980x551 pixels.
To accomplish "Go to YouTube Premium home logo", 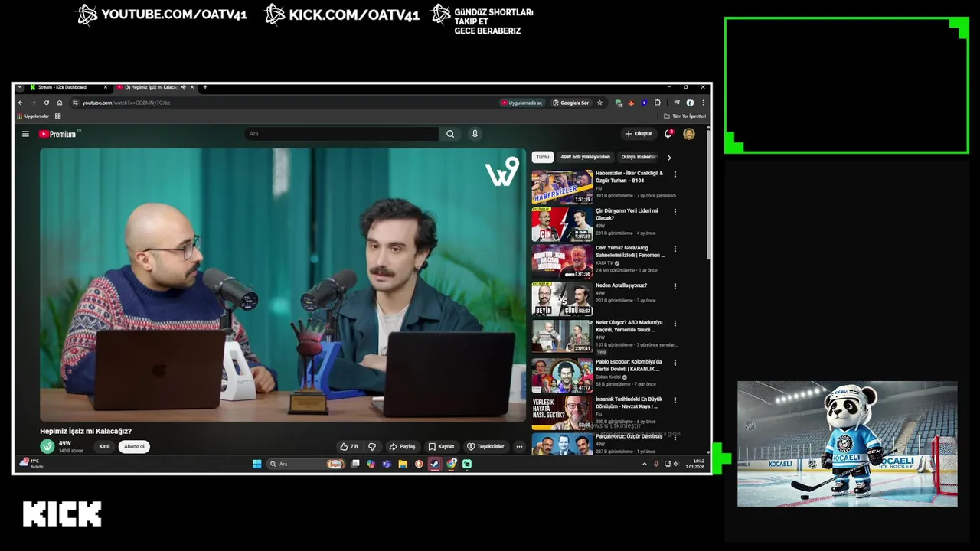I will 57,134.
